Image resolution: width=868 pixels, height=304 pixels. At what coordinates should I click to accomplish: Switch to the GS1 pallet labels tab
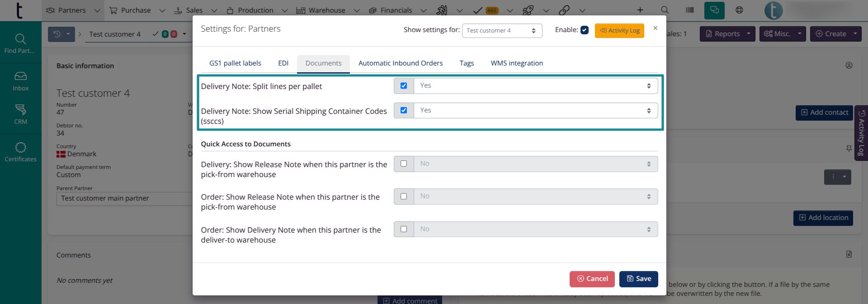[x=235, y=63]
